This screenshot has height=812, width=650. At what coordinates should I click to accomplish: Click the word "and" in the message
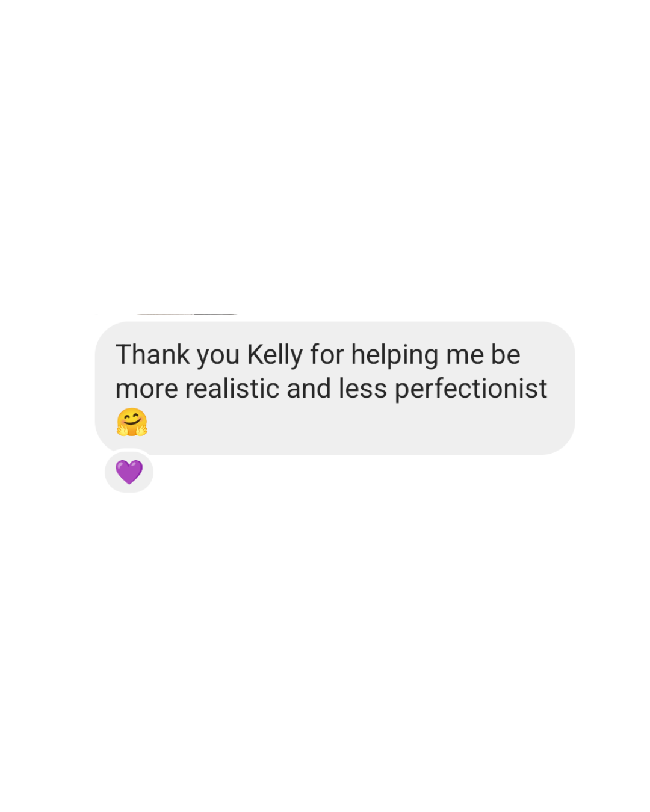tap(309, 389)
